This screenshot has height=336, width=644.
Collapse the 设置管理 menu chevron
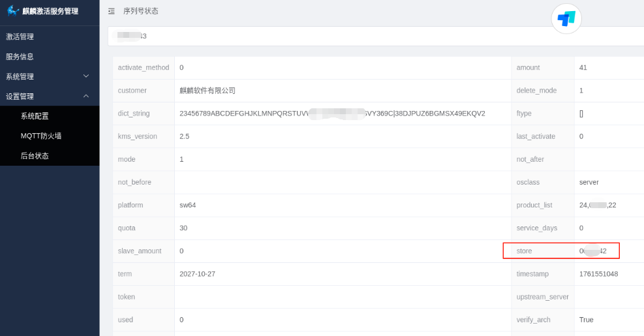pyautogui.click(x=86, y=96)
